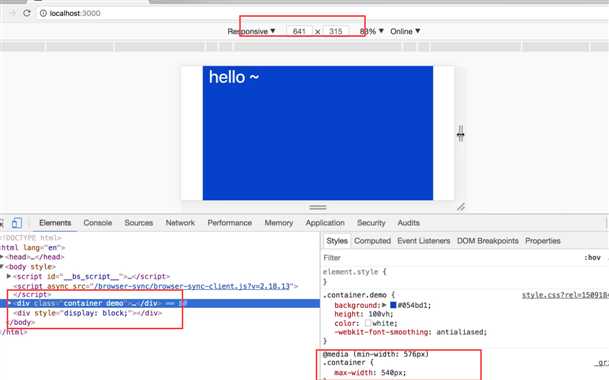609x380 pixels.
Task: Click the hello ~ text in page
Action: coord(233,77)
